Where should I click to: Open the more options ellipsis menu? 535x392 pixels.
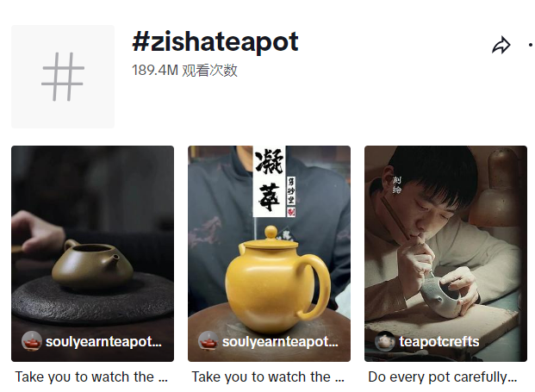(x=532, y=45)
